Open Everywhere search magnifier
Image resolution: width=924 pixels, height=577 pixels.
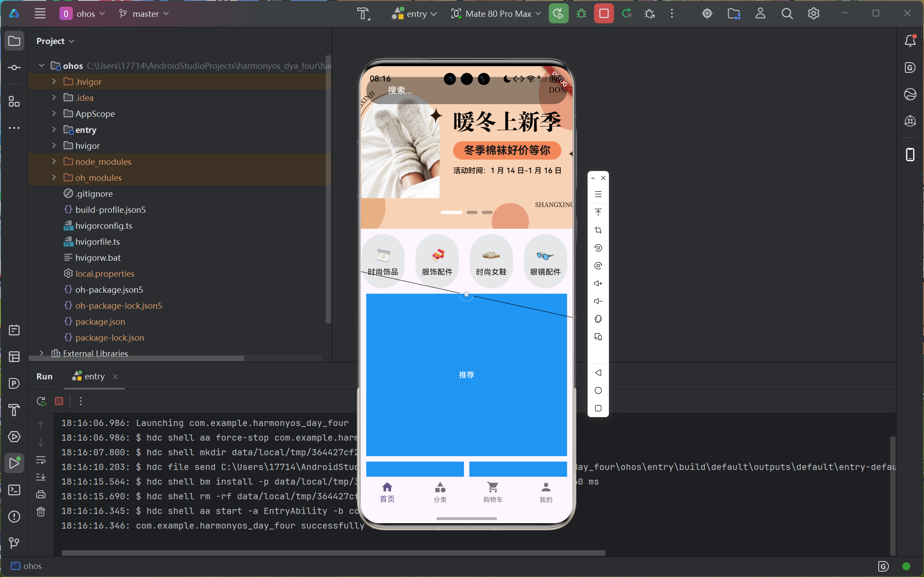point(787,13)
